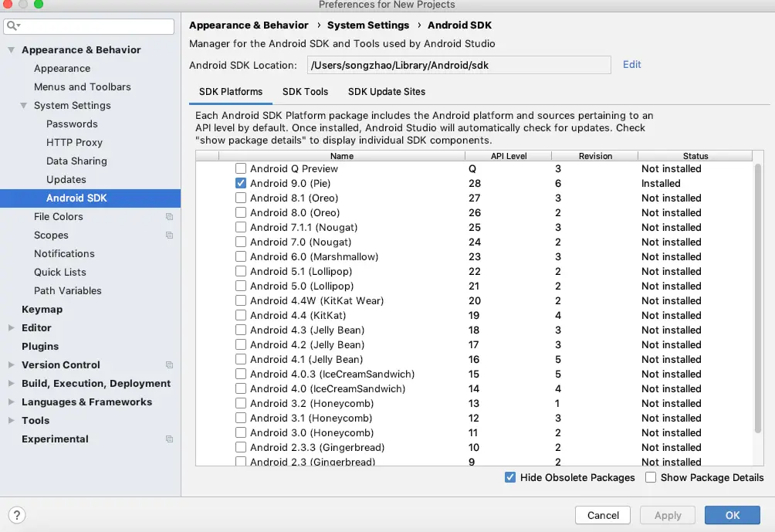Expand the Version Control tree node
Screen dimensions: 775x532
pos(11,365)
